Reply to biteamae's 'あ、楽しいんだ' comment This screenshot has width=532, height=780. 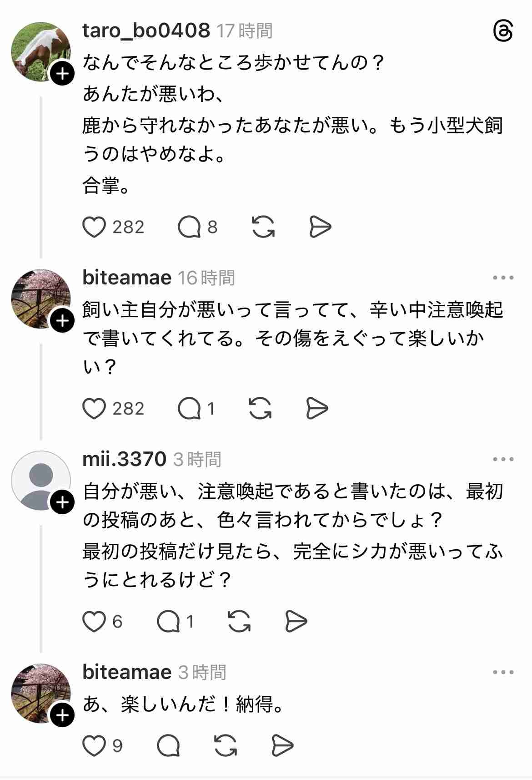tap(168, 745)
